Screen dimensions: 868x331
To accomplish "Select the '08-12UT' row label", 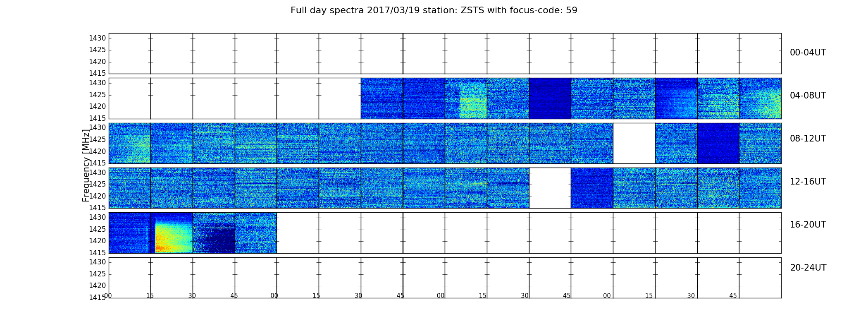I will tap(808, 139).
